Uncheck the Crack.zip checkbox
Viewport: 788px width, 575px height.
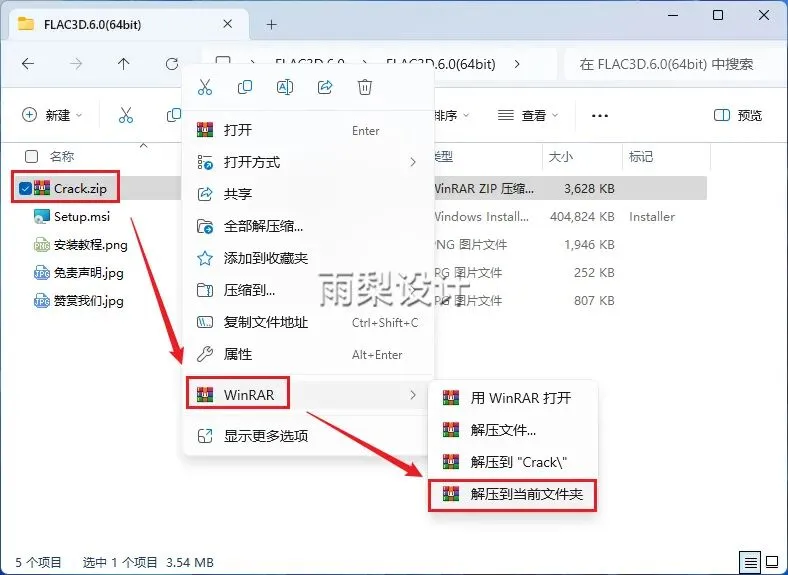[x=25, y=188]
